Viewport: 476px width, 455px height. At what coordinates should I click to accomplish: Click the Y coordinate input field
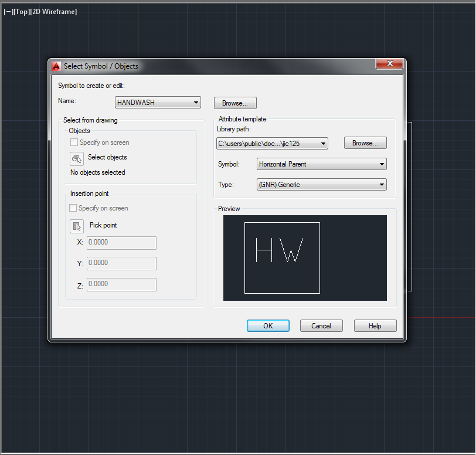click(122, 263)
